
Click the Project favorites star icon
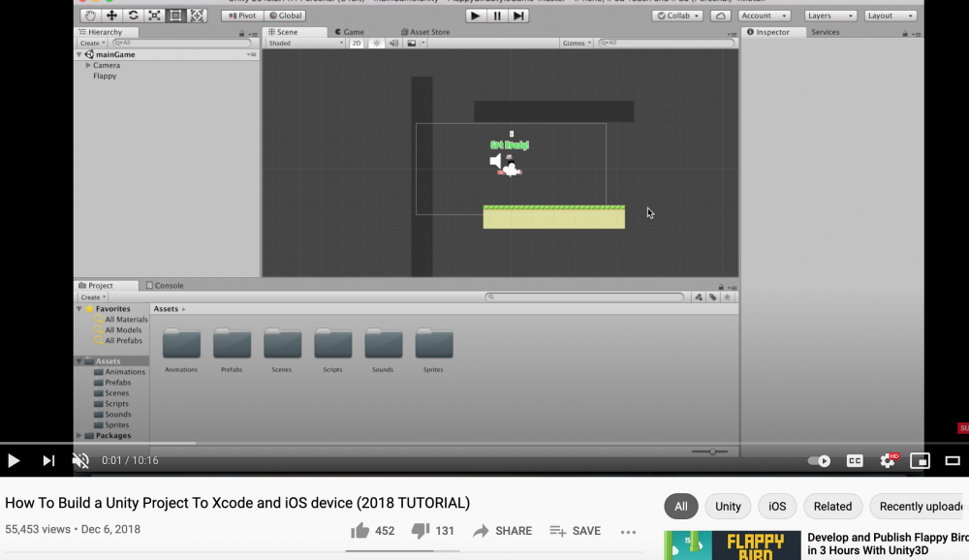tap(728, 296)
